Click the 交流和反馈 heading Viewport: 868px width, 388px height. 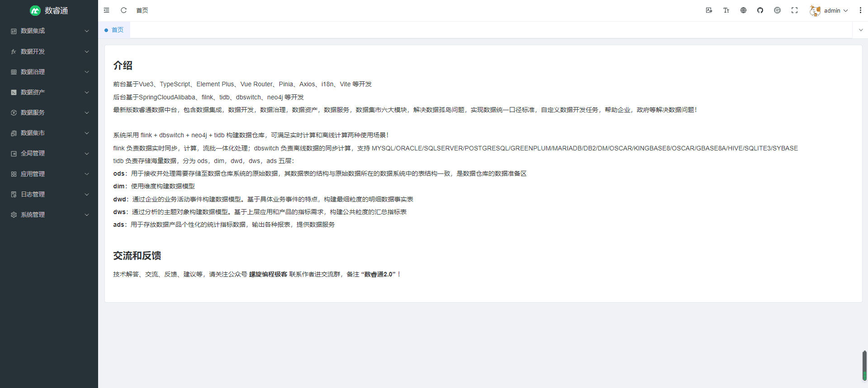click(x=137, y=256)
